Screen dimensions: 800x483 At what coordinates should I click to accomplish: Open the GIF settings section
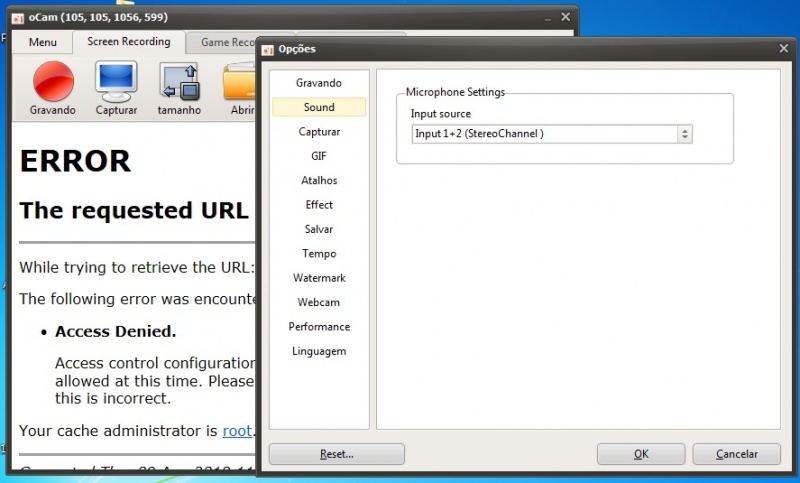pos(319,156)
